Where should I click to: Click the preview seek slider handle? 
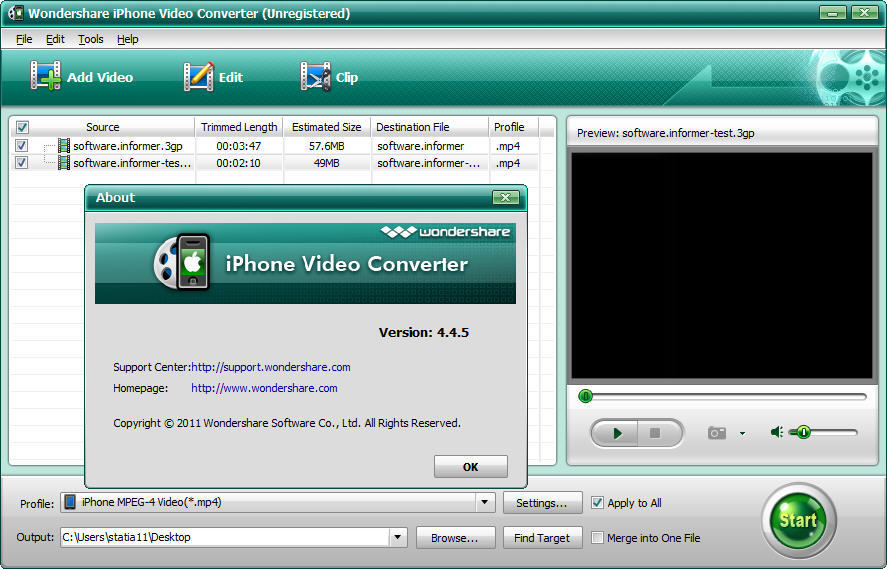pos(585,396)
